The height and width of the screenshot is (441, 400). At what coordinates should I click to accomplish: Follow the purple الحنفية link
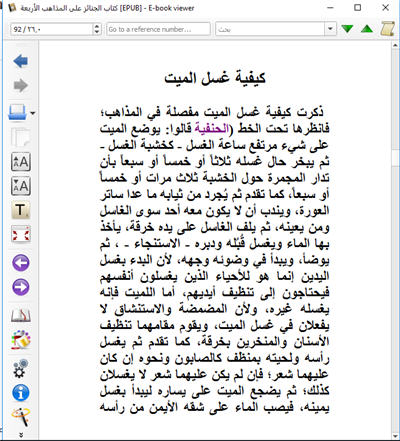click(212, 128)
